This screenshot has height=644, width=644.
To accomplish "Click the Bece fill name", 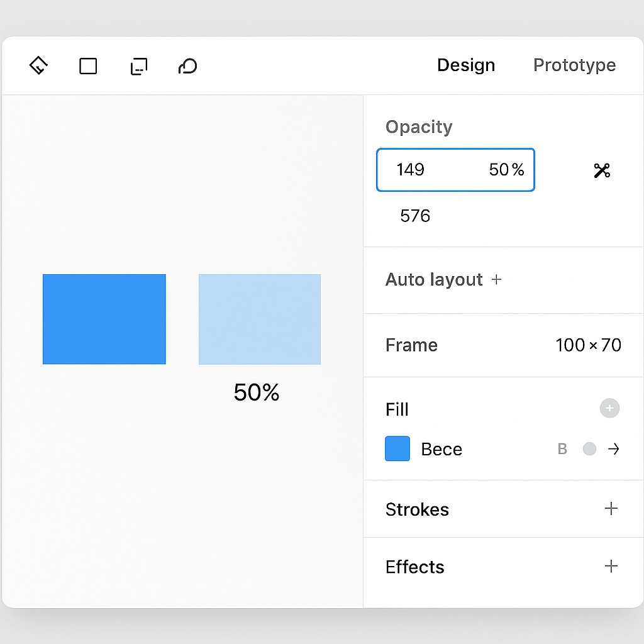I will (441, 448).
